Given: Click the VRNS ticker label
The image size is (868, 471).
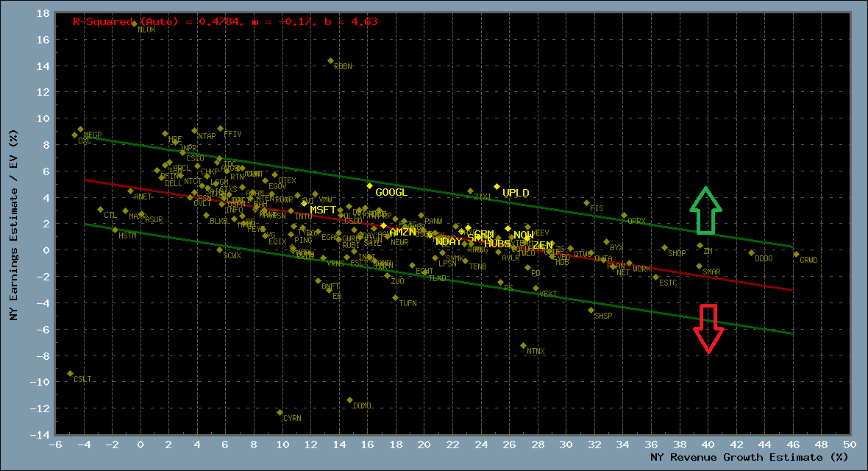Looking at the screenshot, I should coord(335,264).
